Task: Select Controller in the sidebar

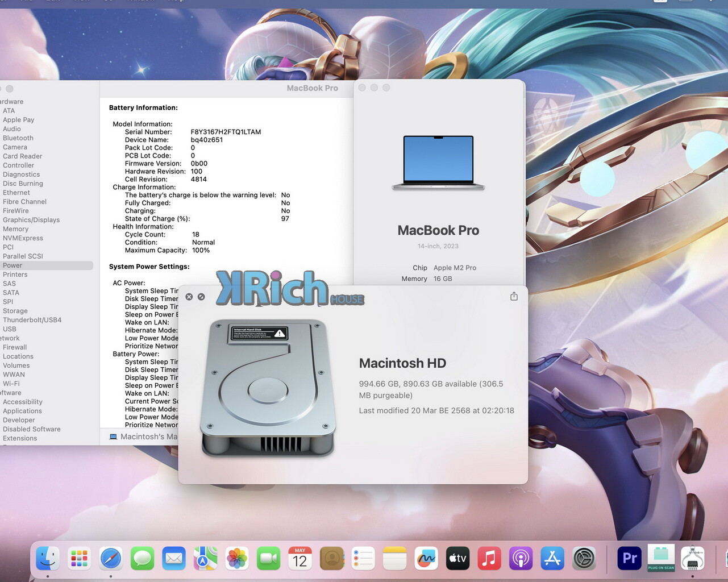Action: point(19,165)
